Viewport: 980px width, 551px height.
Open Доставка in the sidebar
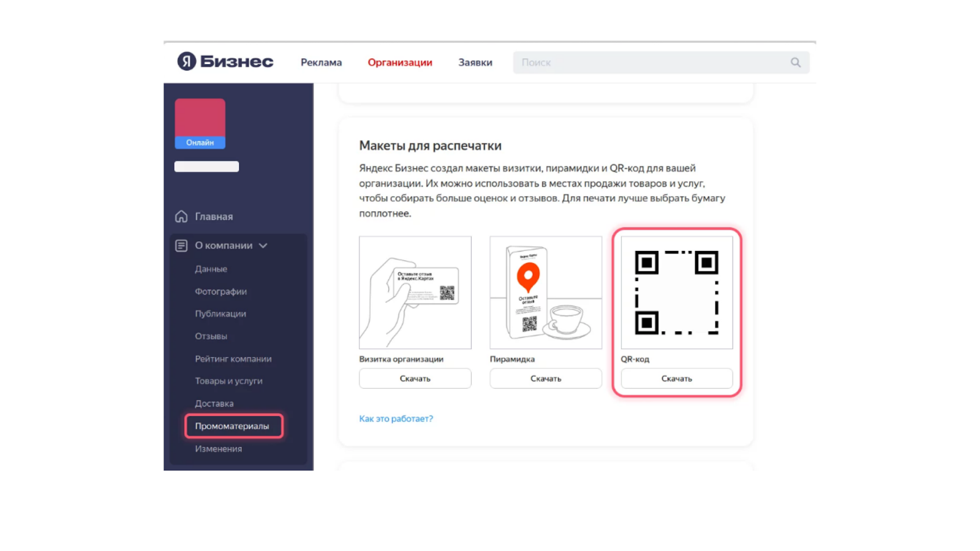tap(214, 403)
